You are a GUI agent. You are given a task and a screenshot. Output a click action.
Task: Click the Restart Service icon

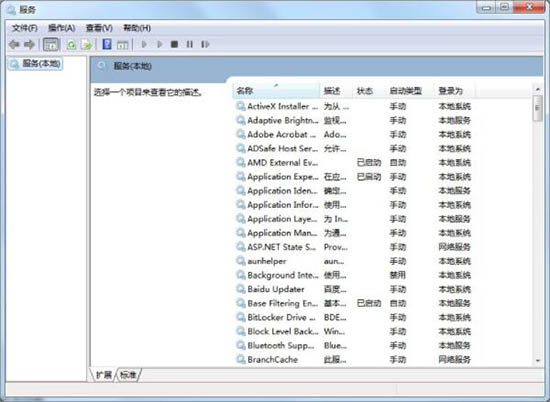coord(205,44)
